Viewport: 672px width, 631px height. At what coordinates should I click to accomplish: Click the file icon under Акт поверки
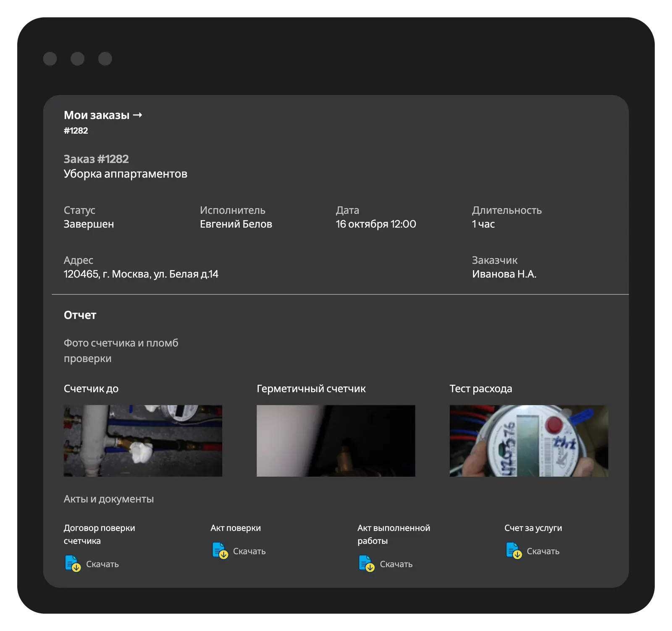220,550
